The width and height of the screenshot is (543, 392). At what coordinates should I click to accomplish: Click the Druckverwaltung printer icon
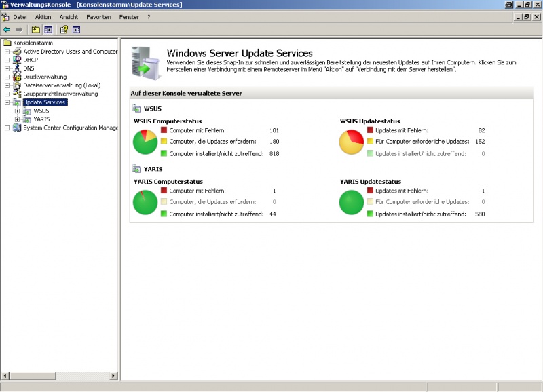[x=17, y=77]
